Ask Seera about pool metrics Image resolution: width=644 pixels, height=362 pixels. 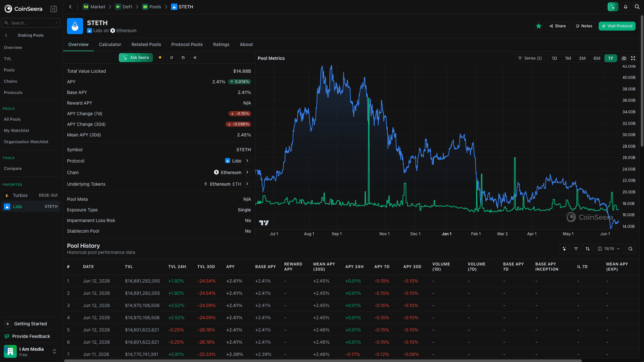tap(136, 58)
